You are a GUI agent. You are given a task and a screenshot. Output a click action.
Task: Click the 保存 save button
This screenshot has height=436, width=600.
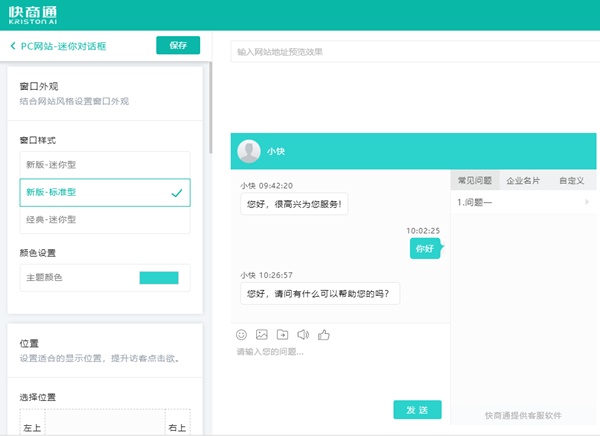[x=178, y=45]
